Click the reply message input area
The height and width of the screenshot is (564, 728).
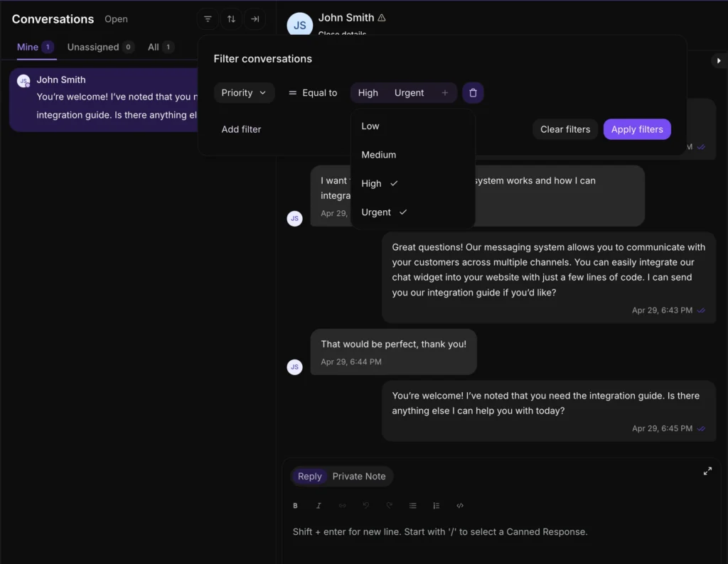click(x=501, y=532)
